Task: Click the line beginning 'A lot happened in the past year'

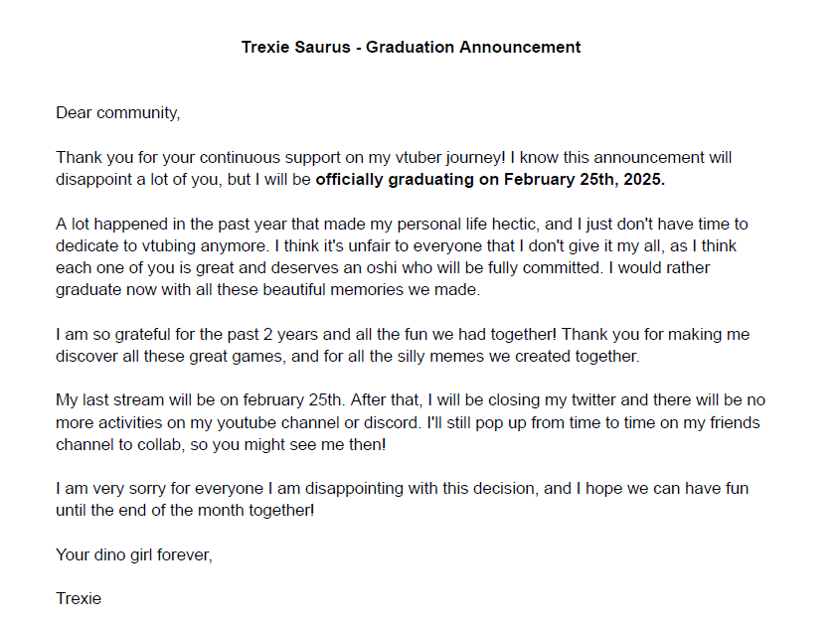Action: coord(402,224)
